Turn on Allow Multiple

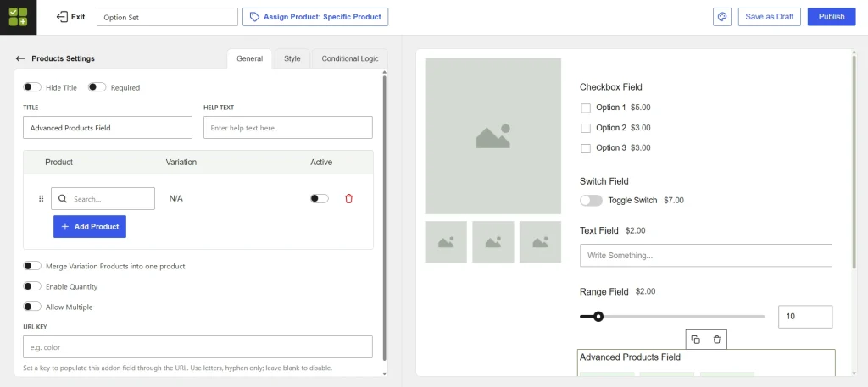coord(32,307)
